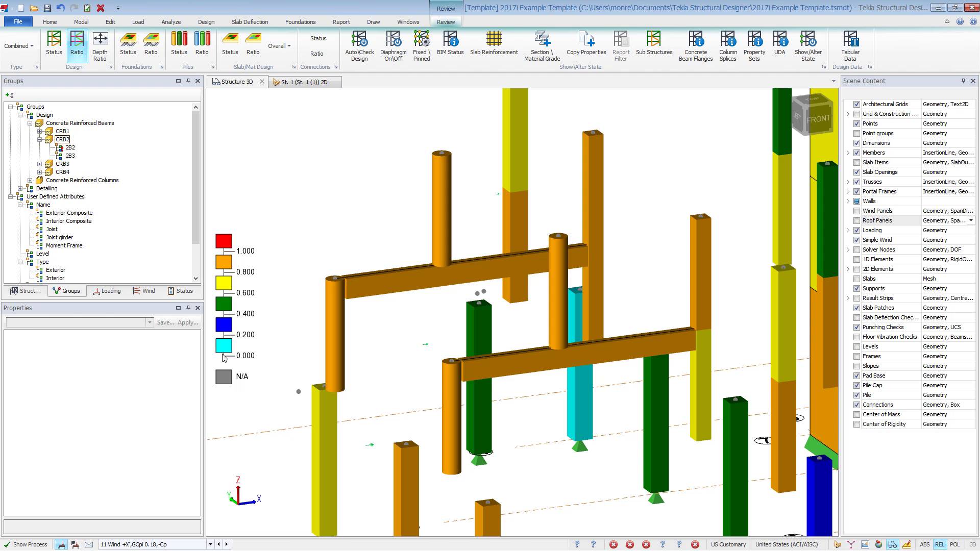This screenshot has width=980, height=551.
Task: Expand Concrete Reinforced Columns node
Action: click(x=30, y=180)
